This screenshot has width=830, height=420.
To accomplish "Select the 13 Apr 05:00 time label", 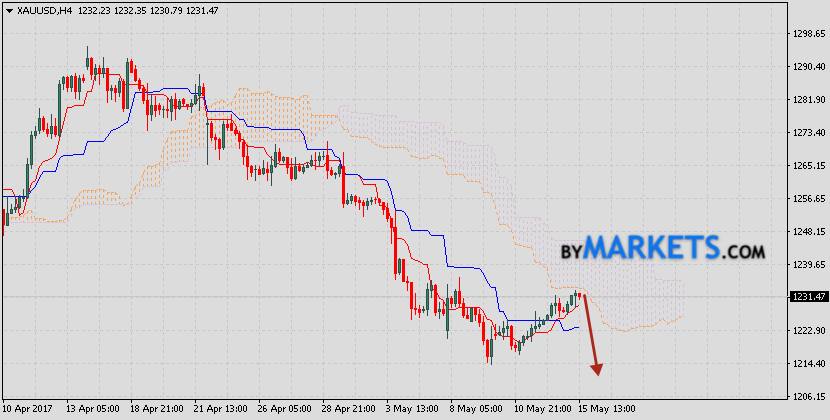I will tap(94, 411).
